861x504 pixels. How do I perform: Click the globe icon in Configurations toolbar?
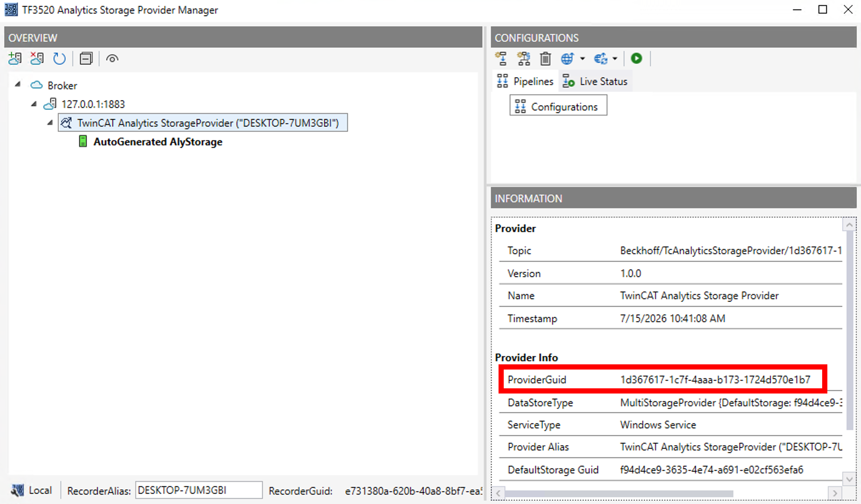[x=568, y=59]
